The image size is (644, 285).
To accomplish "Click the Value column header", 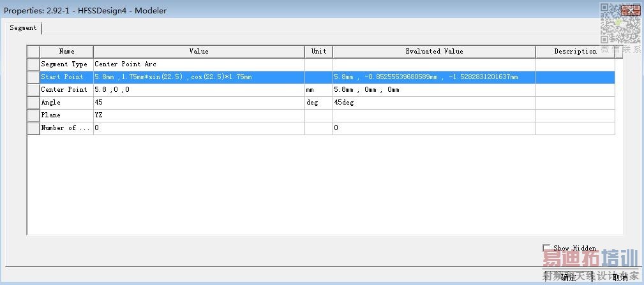I will (198, 51).
